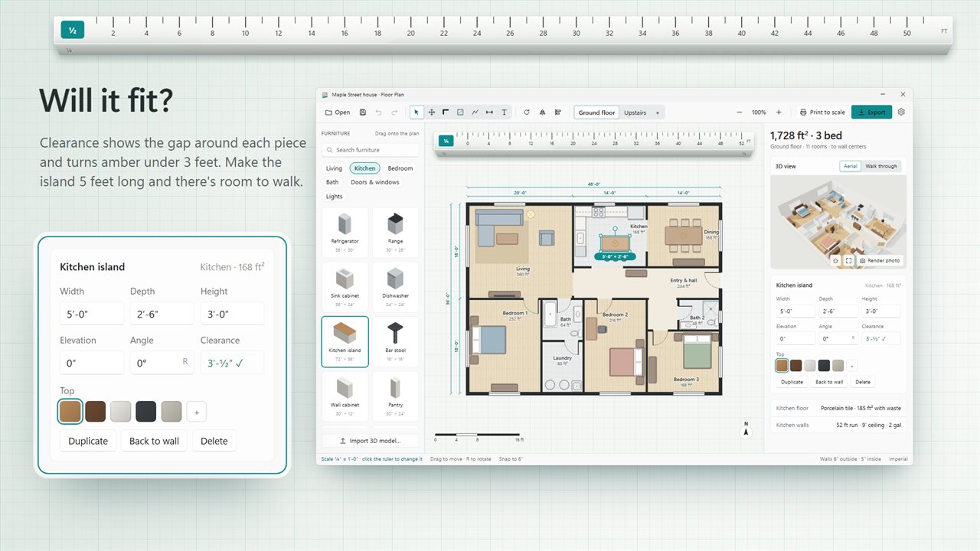Zoom in with the plus icon
The width and height of the screenshot is (980, 551).
pyautogui.click(x=779, y=112)
